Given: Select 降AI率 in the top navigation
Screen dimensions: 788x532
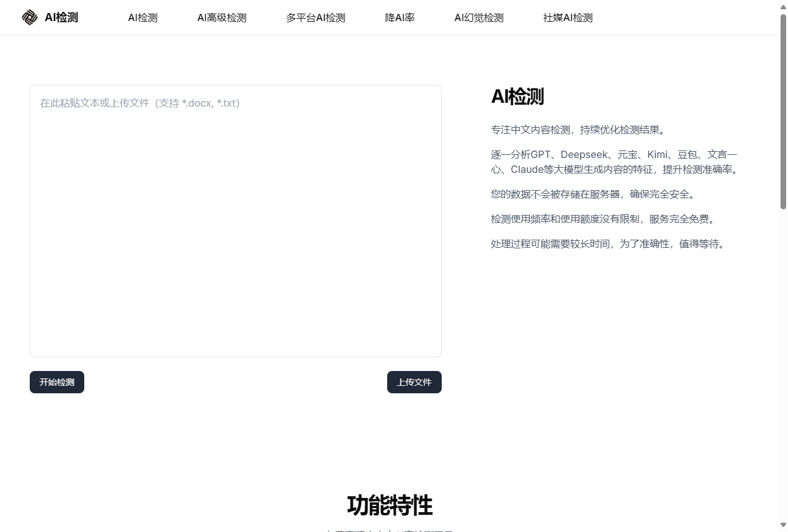Looking at the screenshot, I should pyautogui.click(x=400, y=18).
